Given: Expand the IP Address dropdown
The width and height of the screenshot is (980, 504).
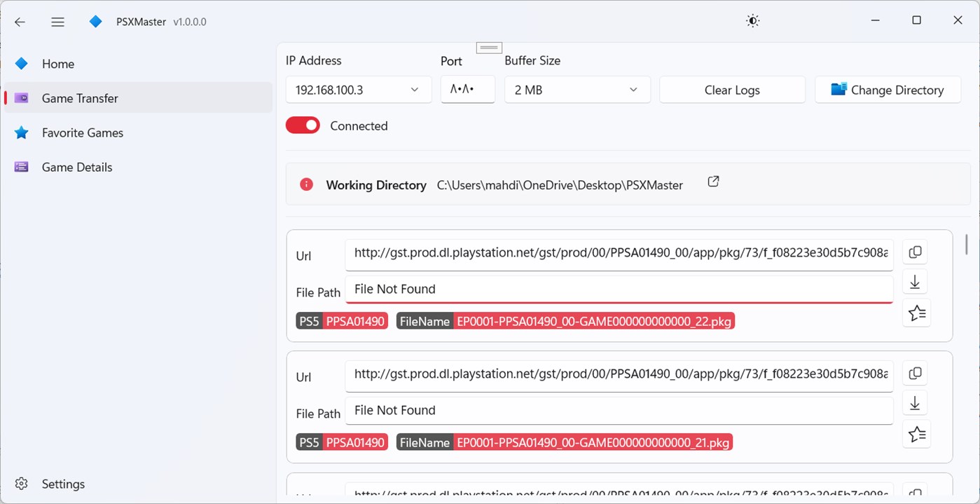Looking at the screenshot, I should coord(359,90).
